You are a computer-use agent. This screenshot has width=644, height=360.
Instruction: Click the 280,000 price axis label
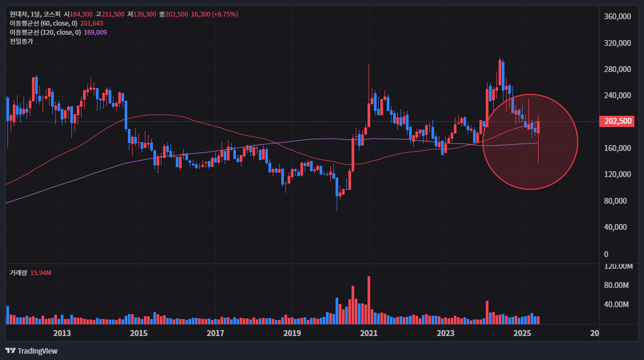[x=618, y=69]
